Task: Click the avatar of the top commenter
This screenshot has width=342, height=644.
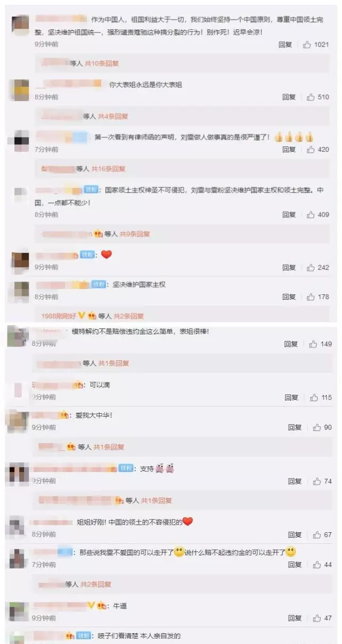Action: (x=20, y=24)
